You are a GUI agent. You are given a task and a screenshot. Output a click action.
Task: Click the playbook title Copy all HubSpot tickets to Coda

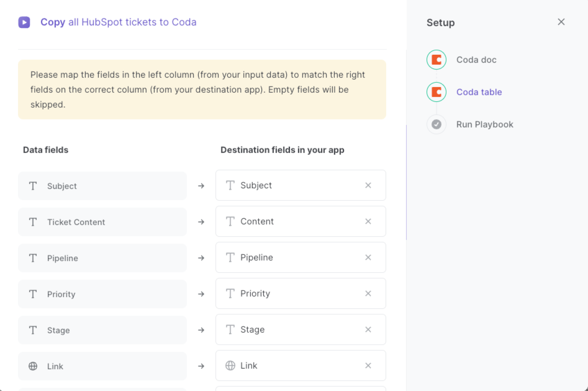118,22
